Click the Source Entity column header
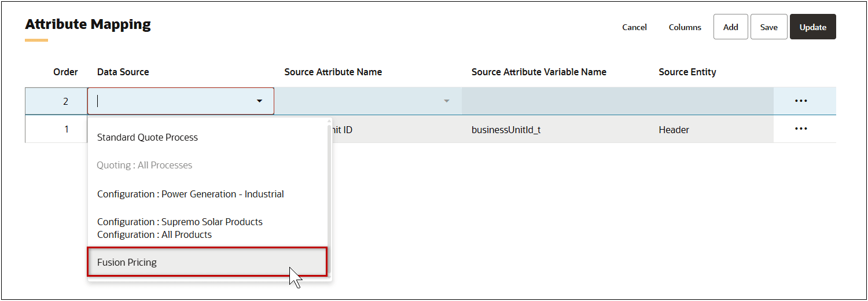 (x=687, y=72)
